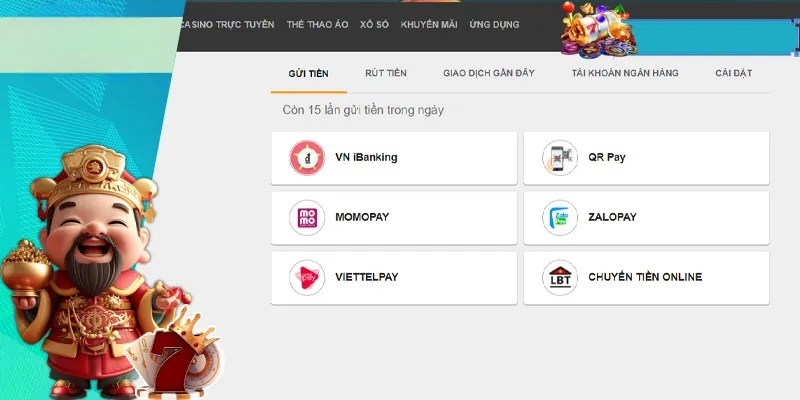Screen dimensions: 800x400
Task: Open the CÀI ĐẶT tab
Action: coord(734,73)
